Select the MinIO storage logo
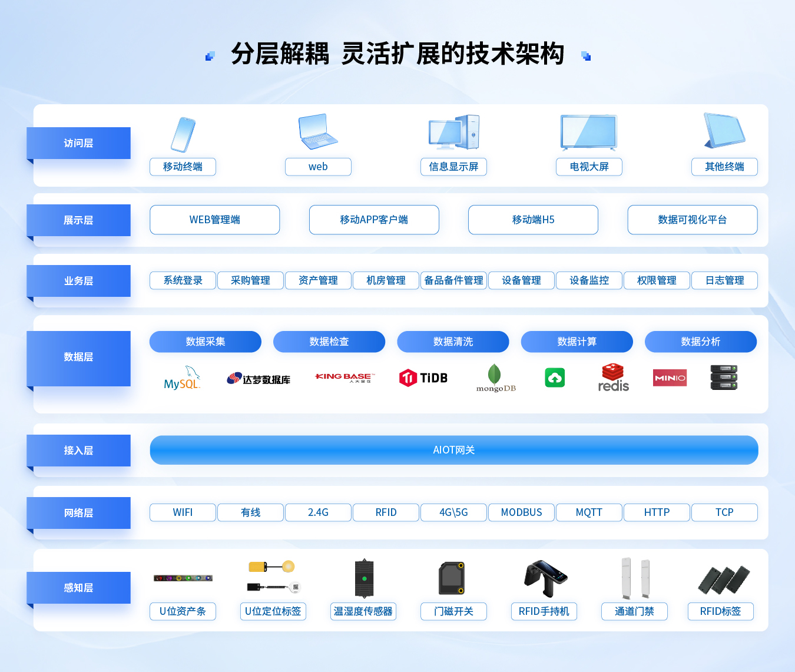 point(670,378)
